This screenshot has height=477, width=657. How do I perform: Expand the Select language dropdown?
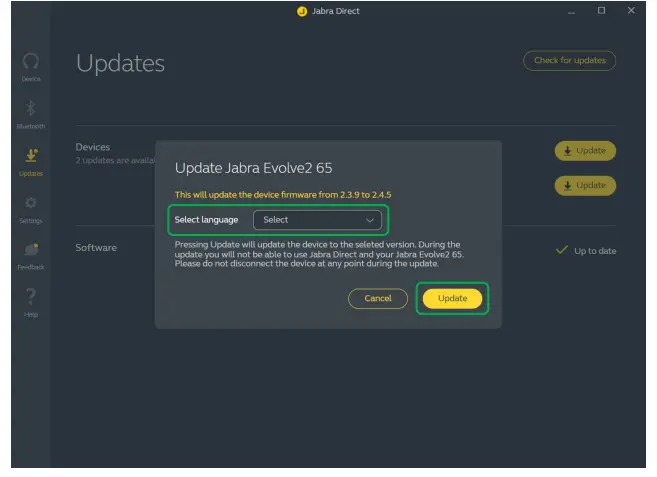coord(317,220)
